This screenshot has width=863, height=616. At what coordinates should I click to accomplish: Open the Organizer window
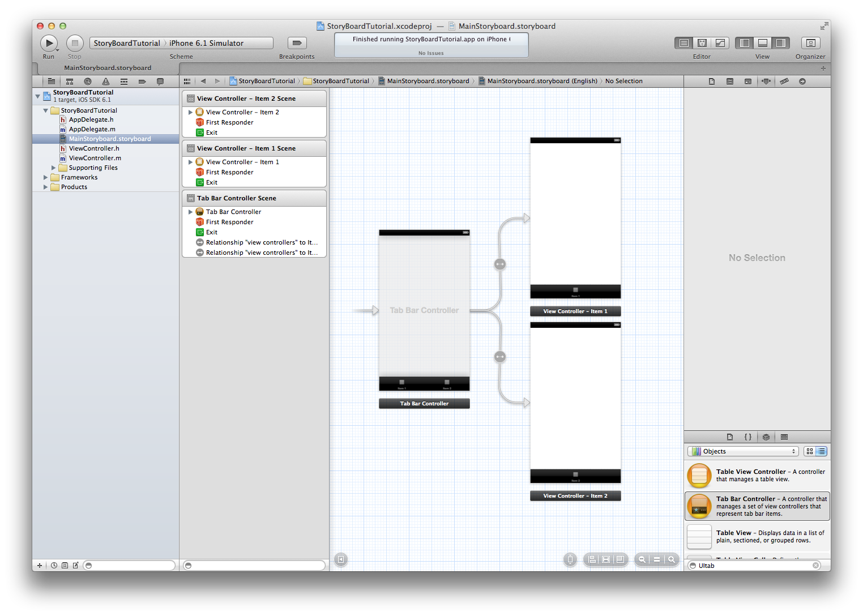[810, 43]
